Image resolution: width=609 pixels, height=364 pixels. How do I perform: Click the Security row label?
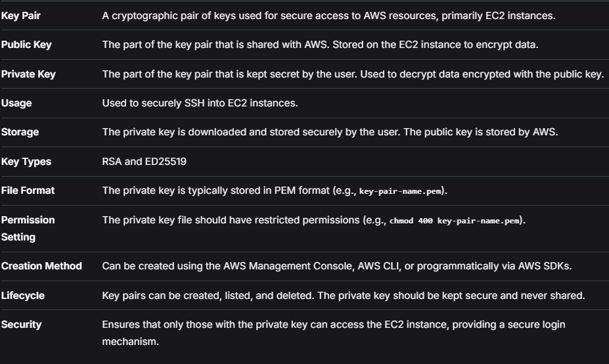(21, 325)
